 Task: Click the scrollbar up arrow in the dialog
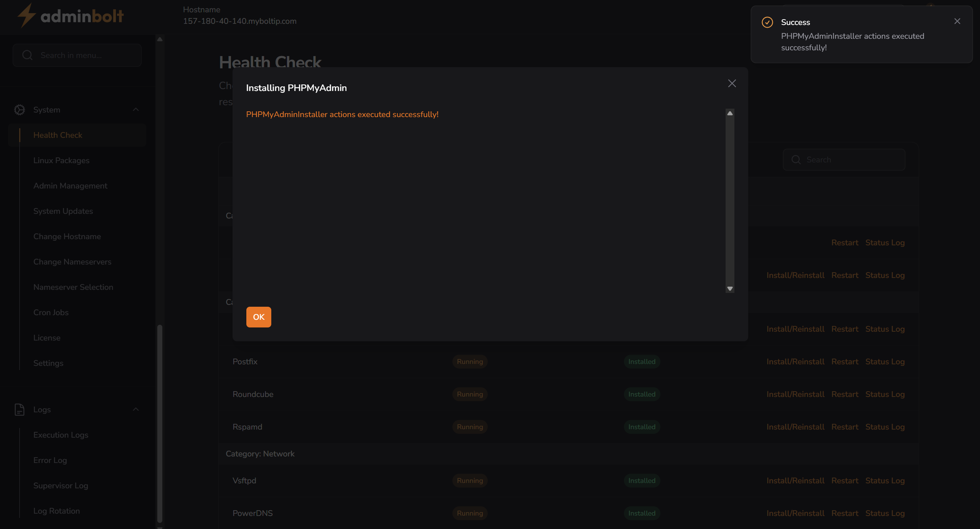(729, 113)
